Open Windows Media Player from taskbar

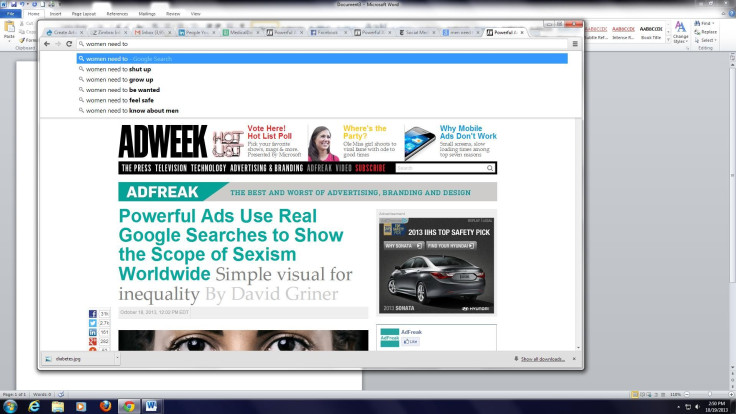(81, 406)
